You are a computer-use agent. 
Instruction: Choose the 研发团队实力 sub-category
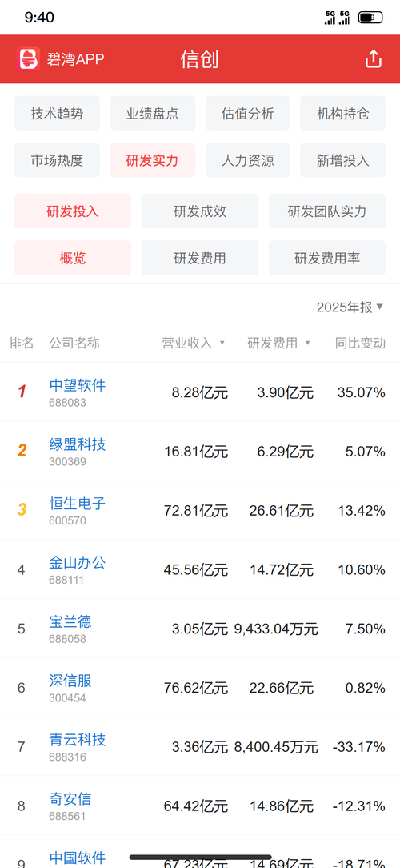(327, 211)
